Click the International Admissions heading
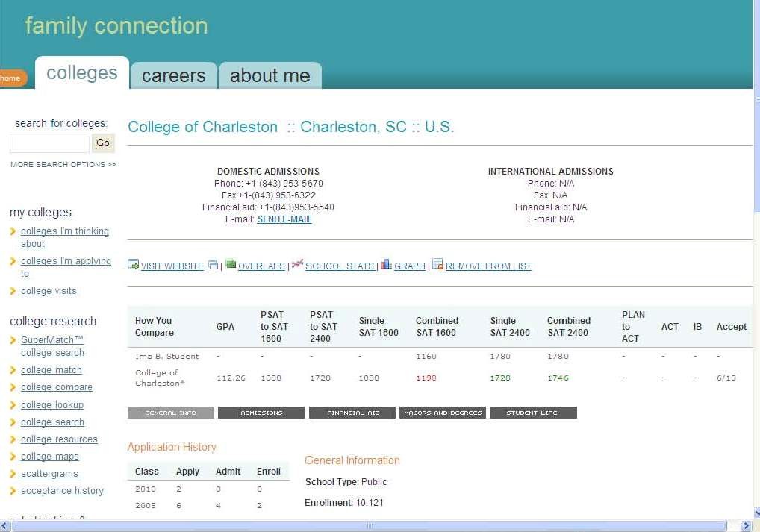The width and height of the screenshot is (760, 532). [551, 172]
